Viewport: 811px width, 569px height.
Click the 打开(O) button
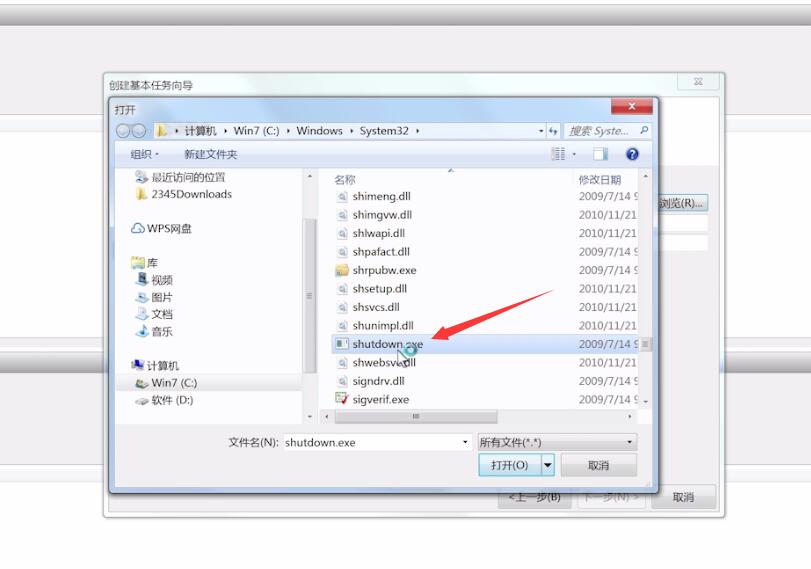click(x=510, y=465)
